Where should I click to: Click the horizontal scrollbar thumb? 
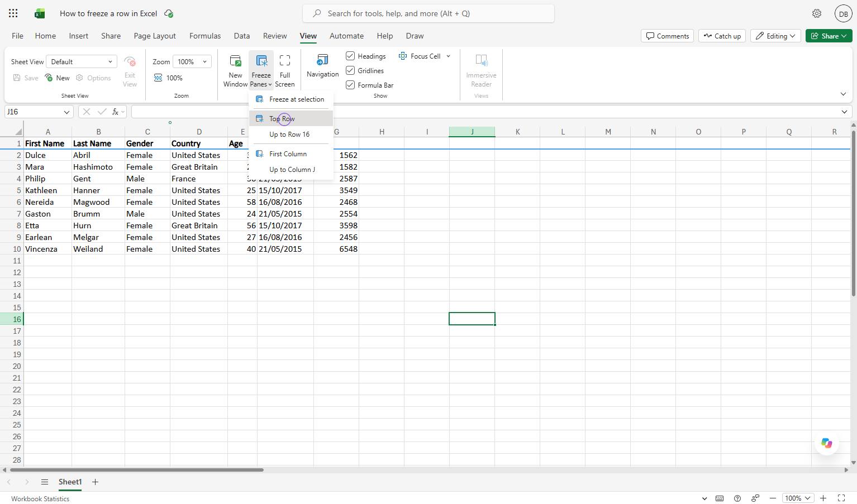coord(136,470)
